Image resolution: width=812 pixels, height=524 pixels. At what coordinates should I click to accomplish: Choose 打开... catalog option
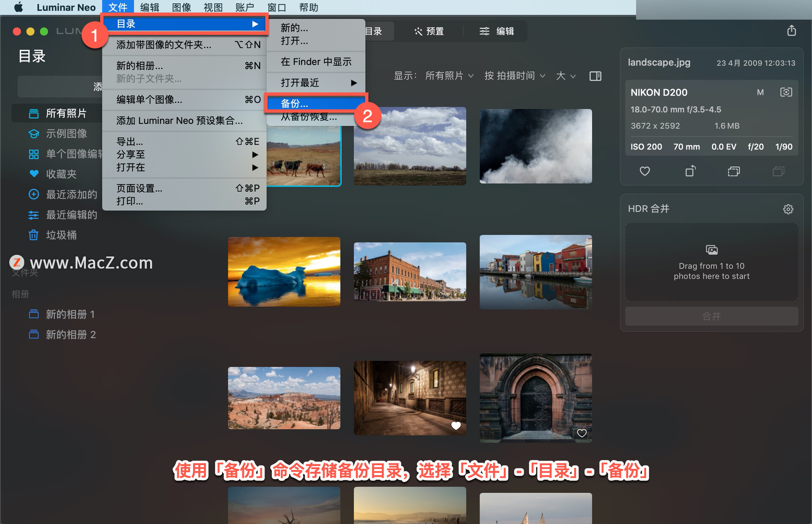(x=316, y=41)
